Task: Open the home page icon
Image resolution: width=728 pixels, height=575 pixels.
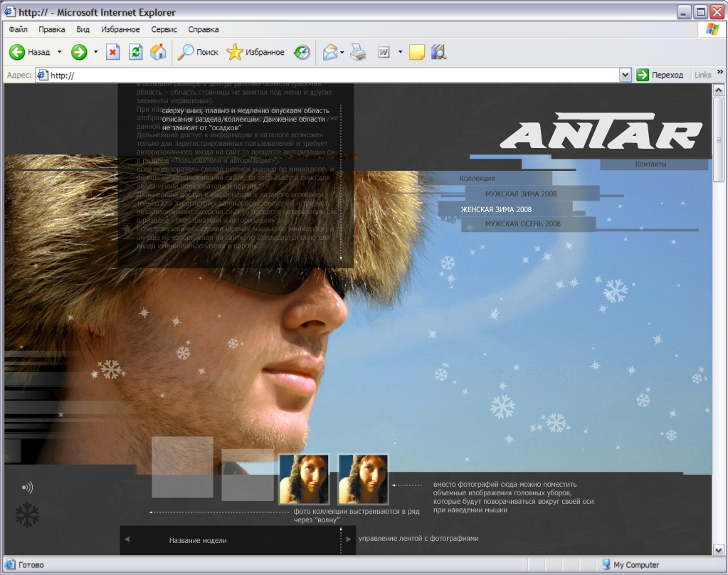Action: pyautogui.click(x=158, y=51)
